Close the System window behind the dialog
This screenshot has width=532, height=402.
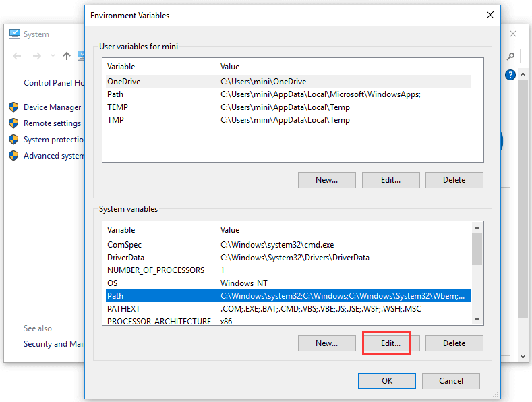click(x=513, y=34)
